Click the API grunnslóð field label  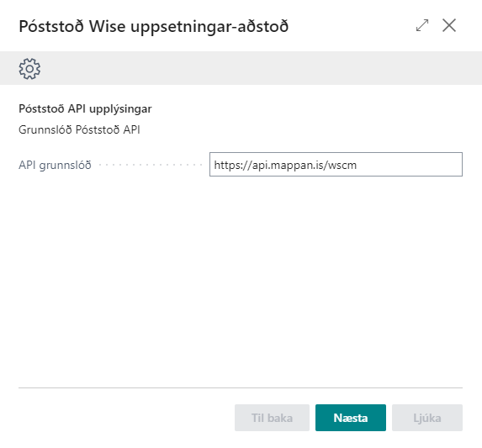click(x=55, y=166)
